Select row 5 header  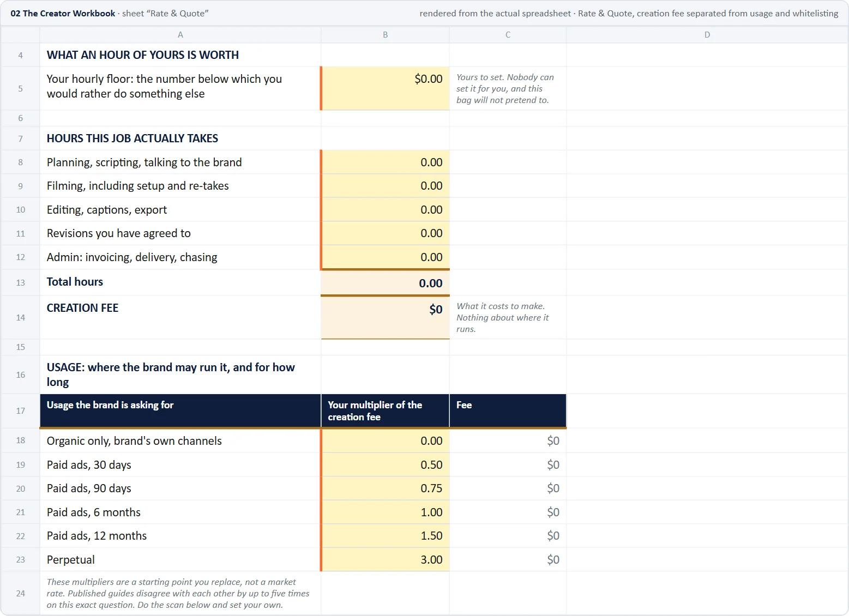coord(20,88)
